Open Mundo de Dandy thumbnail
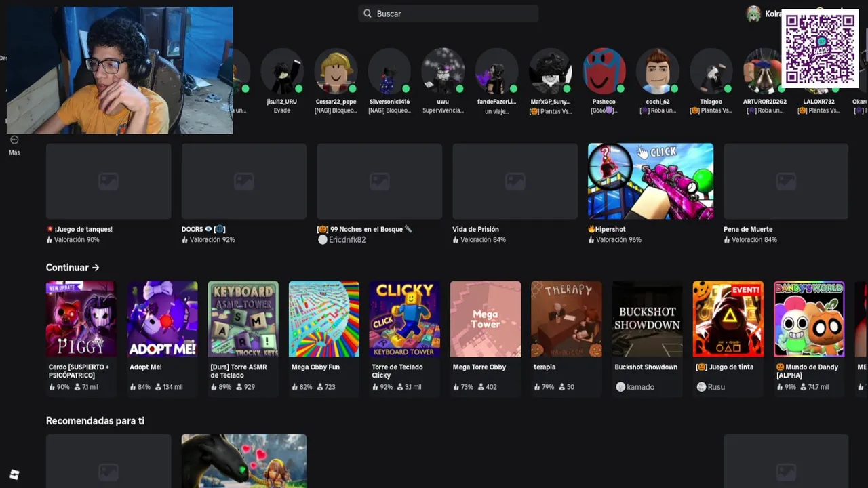Screen dimensions: 868x488 coord(809,319)
